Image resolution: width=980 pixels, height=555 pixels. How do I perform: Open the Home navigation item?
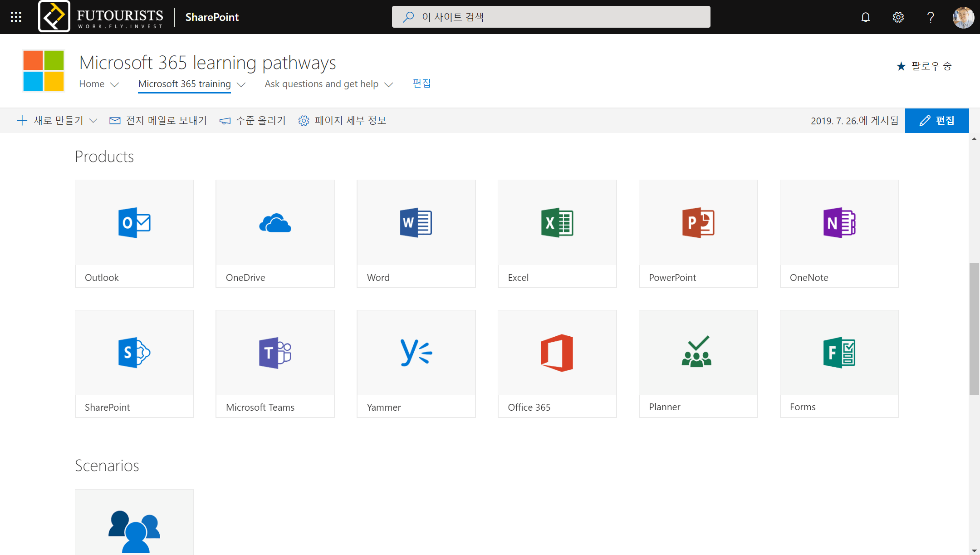tap(91, 84)
